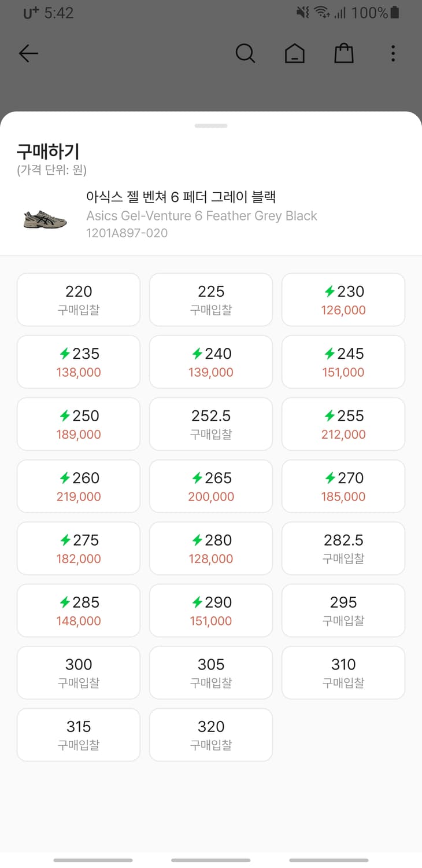This screenshot has width=422, height=868.
Task: Tap the back arrow icon
Action: pyautogui.click(x=28, y=54)
